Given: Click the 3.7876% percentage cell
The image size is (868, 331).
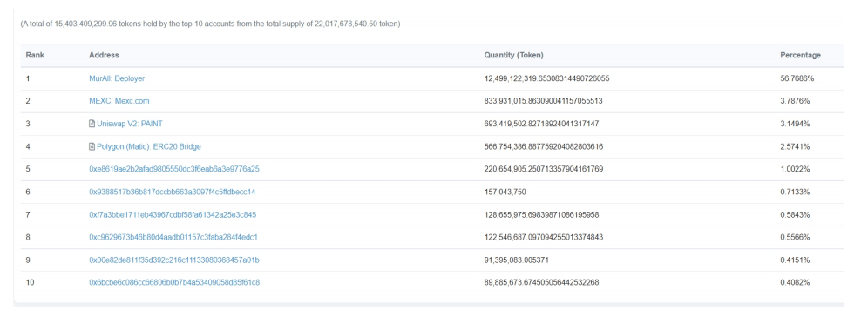Looking at the screenshot, I should pos(796,101).
